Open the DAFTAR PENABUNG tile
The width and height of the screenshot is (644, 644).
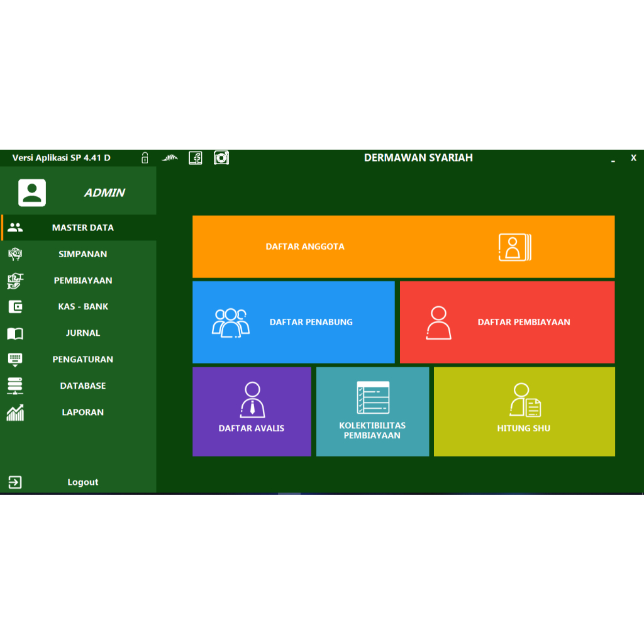click(294, 322)
